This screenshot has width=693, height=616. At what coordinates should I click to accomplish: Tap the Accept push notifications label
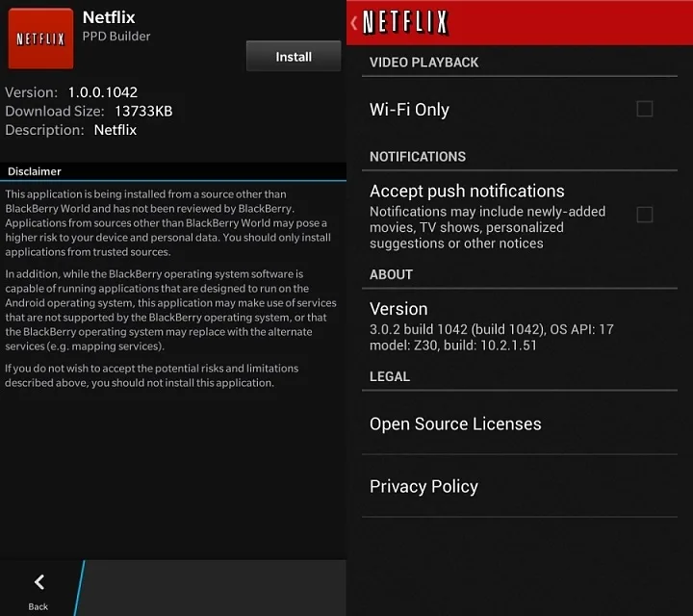coord(467,191)
